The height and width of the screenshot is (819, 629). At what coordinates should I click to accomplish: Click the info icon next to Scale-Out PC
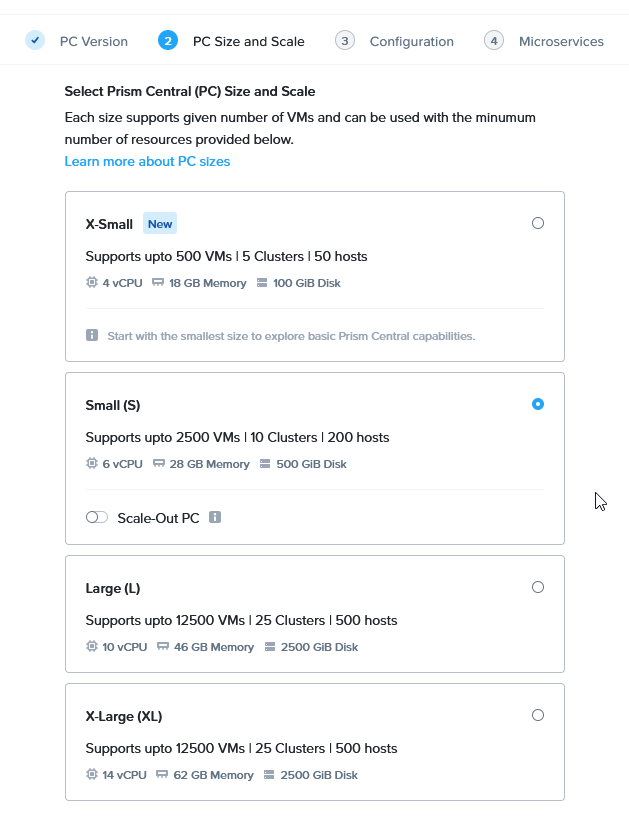point(215,518)
